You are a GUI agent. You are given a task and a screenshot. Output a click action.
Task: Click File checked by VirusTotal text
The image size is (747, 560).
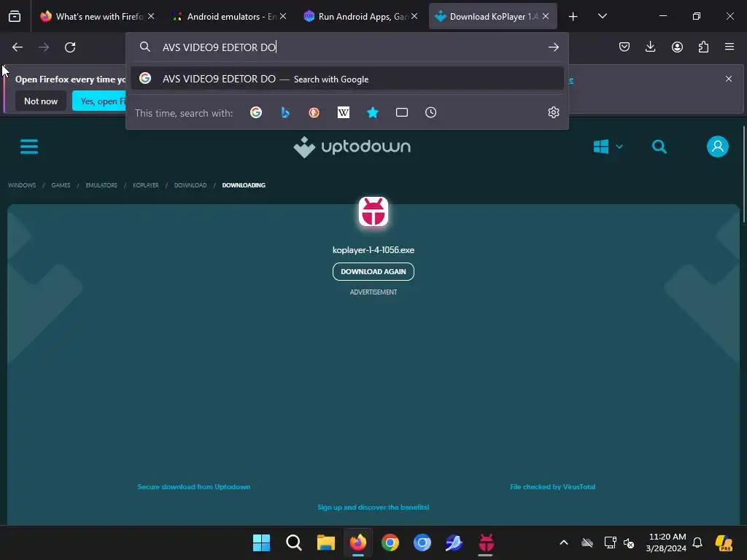[553, 486]
